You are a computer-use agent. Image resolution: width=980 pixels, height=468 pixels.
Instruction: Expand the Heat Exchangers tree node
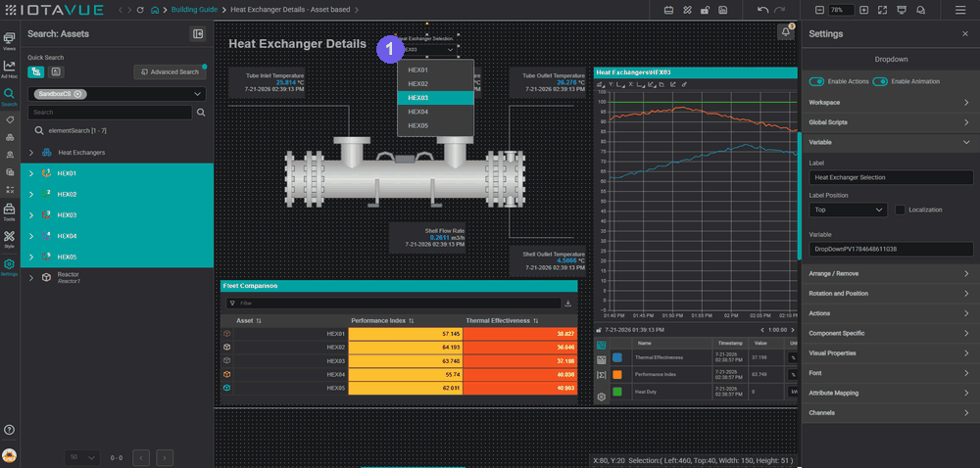click(x=31, y=153)
